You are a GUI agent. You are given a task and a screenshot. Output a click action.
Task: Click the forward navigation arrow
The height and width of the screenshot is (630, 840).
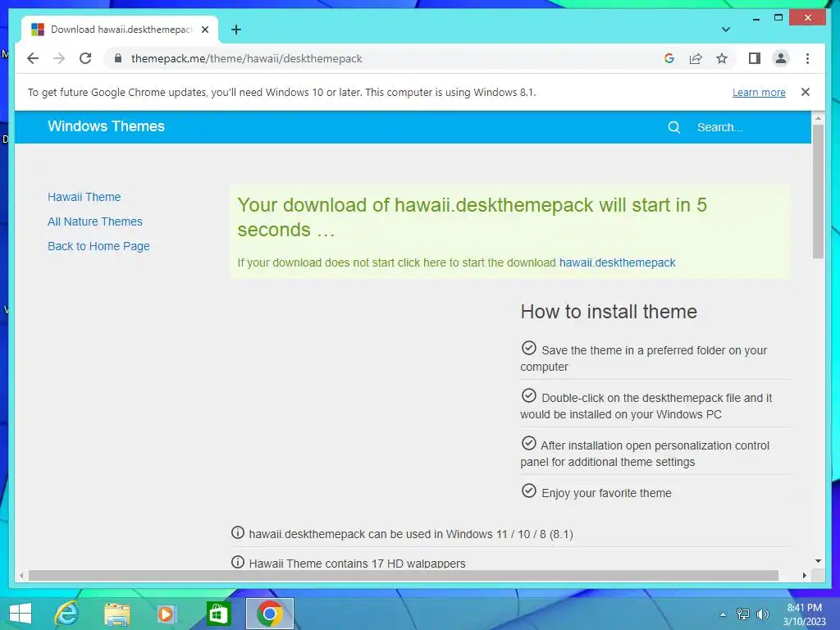click(59, 58)
